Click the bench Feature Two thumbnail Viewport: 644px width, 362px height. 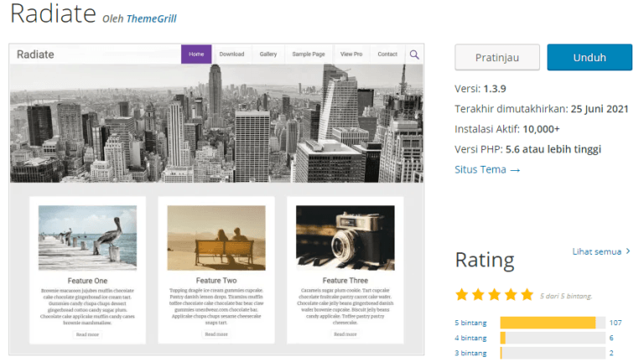tap(216, 238)
